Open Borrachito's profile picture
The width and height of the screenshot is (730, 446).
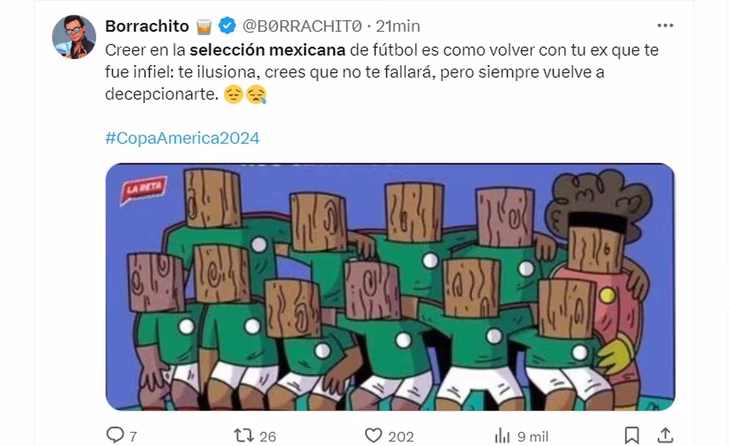tap(74, 37)
